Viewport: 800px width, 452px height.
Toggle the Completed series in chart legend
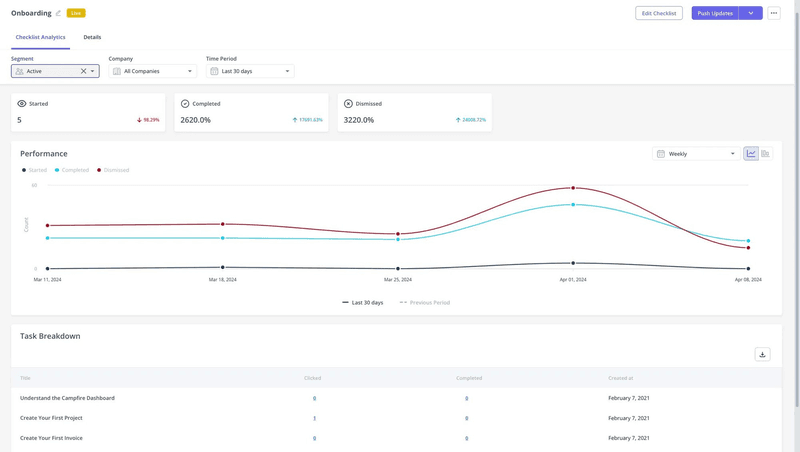coord(72,170)
